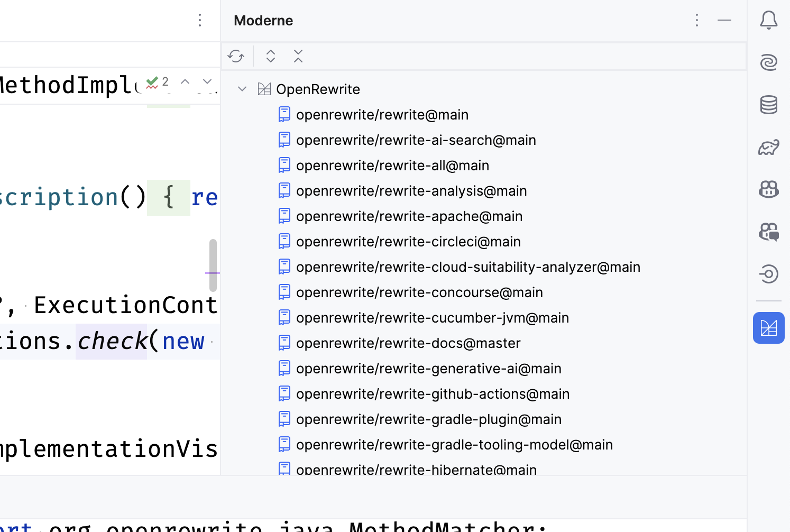
Task: Click the editor vertical scrollbar thumb
Action: click(x=213, y=265)
